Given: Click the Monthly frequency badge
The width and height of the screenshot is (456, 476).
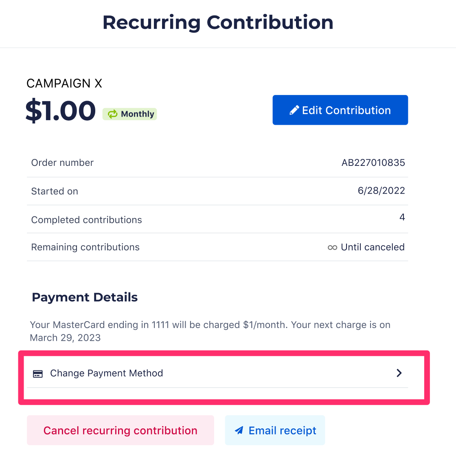Looking at the screenshot, I should (129, 114).
